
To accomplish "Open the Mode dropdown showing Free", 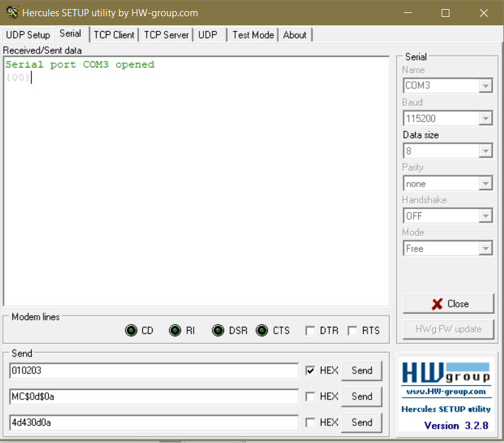I will click(x=485, y=249).
